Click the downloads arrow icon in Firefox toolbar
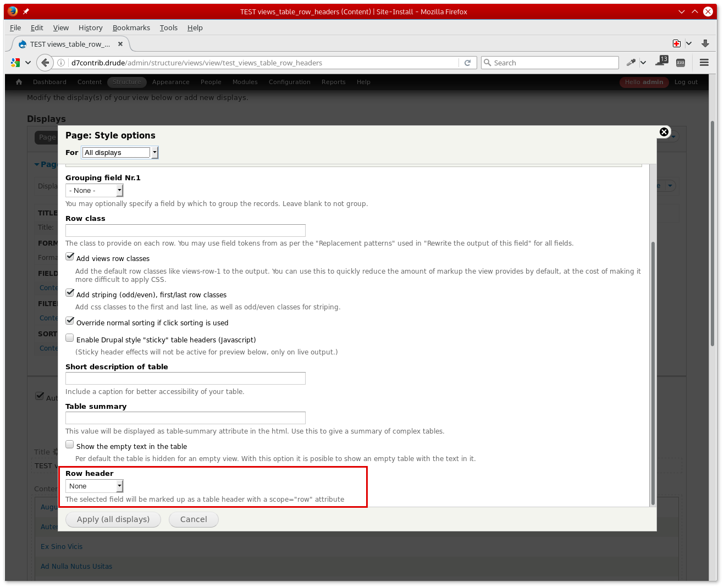724x588 pixels. pyautogui.click(x=705, y=43)
